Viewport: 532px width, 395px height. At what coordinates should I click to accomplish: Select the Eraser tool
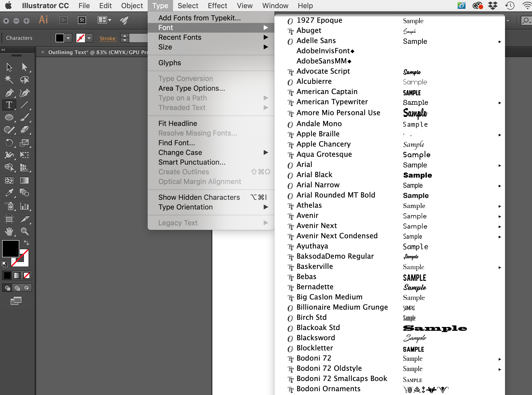pos(24,130)
